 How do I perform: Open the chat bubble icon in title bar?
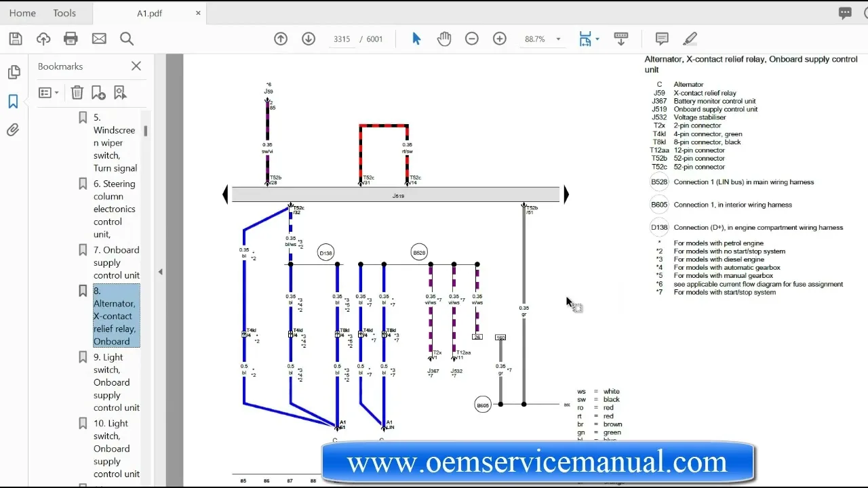(845, 13)
